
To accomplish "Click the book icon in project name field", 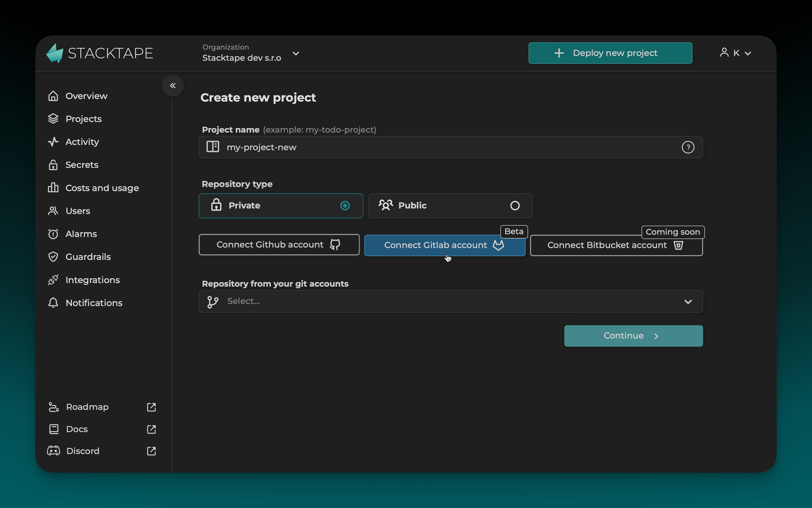I will point(213,147).
